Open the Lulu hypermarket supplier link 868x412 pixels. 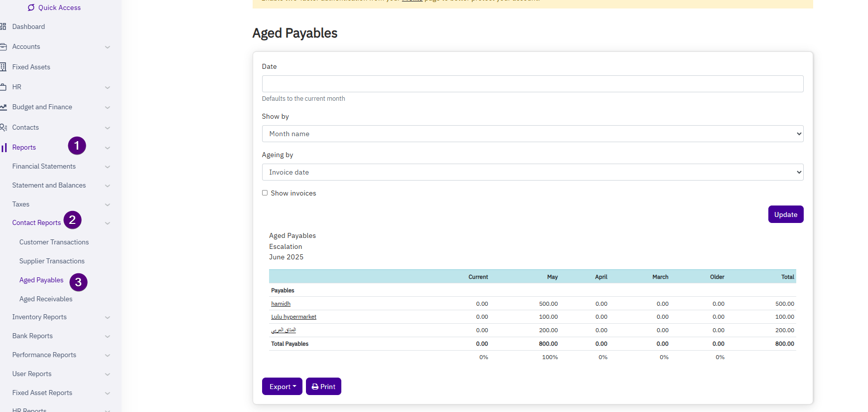(x=293, y=317)
